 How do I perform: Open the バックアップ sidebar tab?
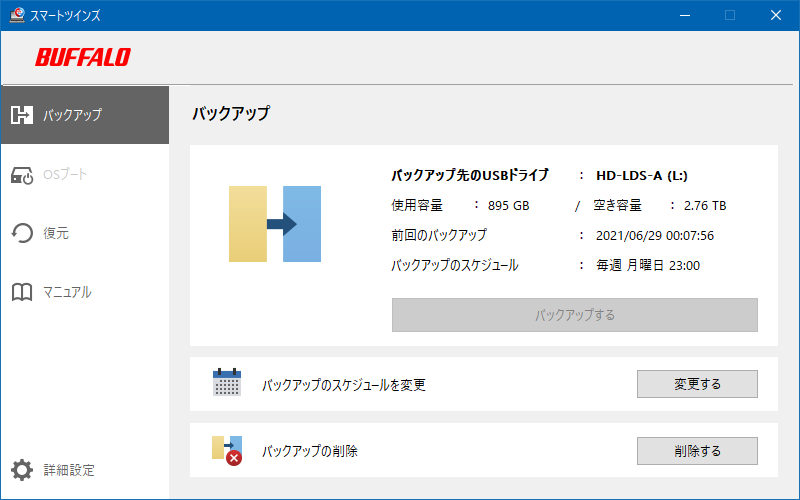[x=85, y=115]
